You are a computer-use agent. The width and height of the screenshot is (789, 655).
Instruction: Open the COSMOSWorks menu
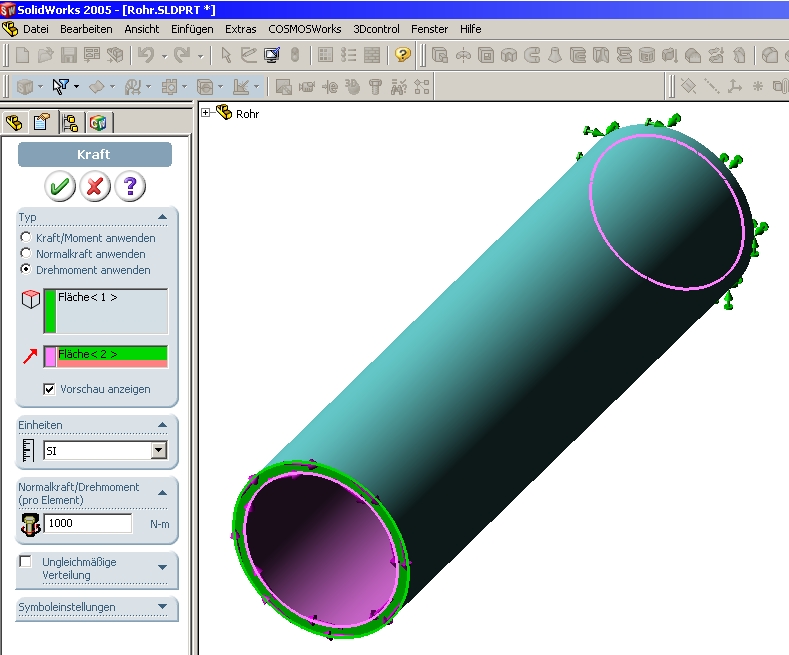click(304, 29)
